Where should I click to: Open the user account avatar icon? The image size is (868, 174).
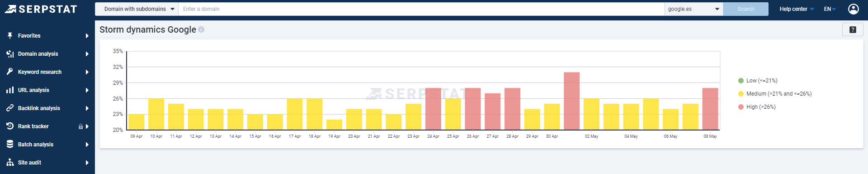[854, 9]
